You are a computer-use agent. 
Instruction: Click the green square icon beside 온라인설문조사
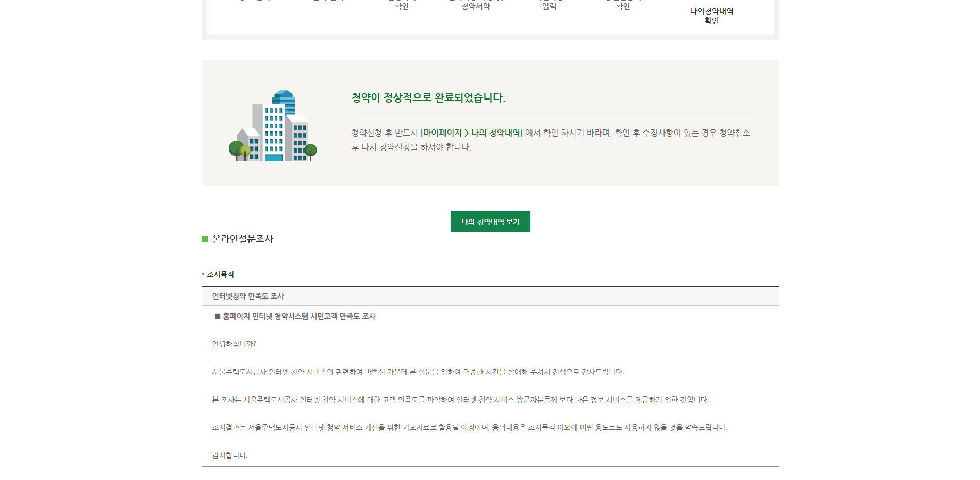[x=205, y=238]
